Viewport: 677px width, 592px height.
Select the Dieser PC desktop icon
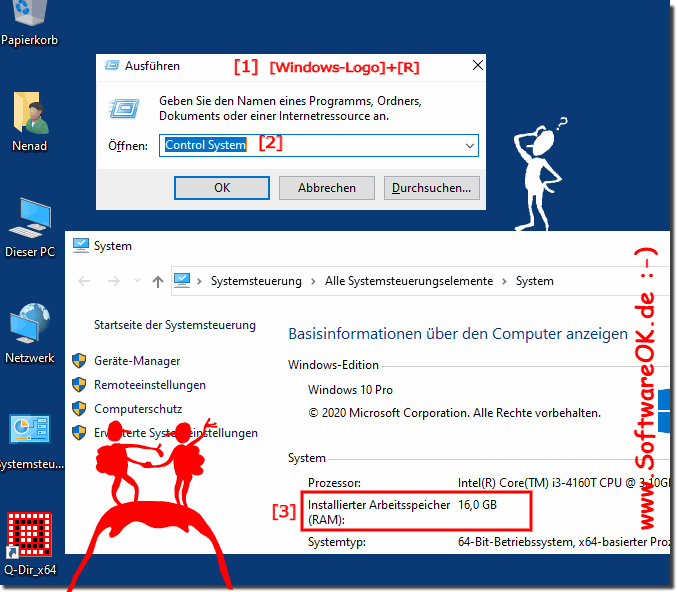[x=30, y=218]
